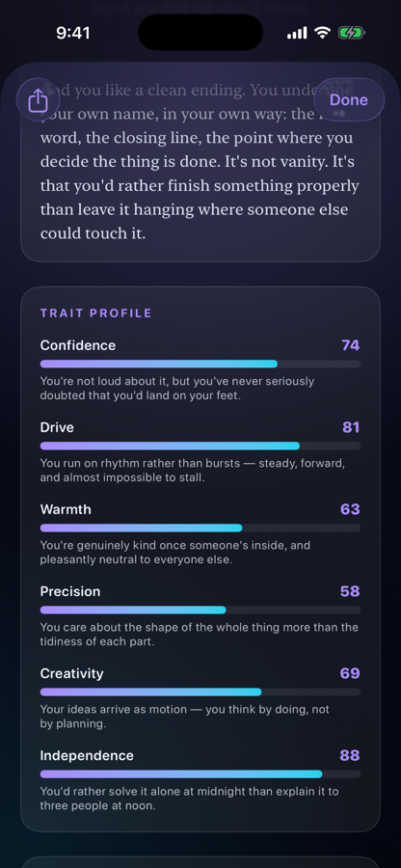This screenshot has width=401, height=868.
Task: Select the TRAIT PROFILE heading
Action: point(95,313)
